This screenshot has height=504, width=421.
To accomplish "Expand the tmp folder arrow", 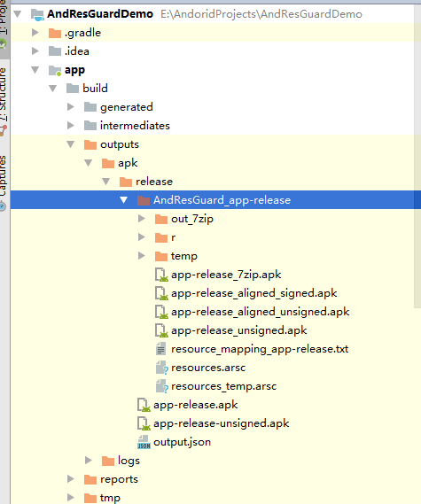I will pos(71,498).
